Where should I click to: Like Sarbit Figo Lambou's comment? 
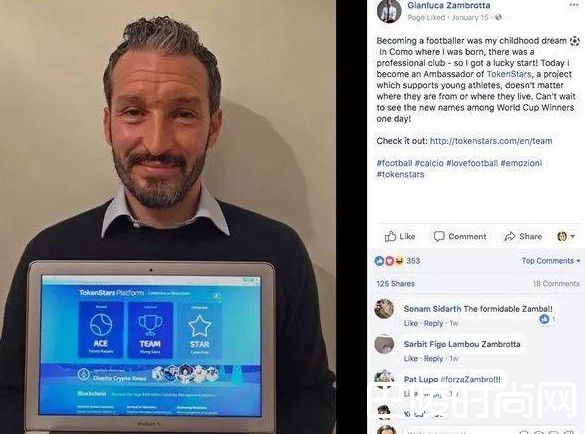coord(410,359)
